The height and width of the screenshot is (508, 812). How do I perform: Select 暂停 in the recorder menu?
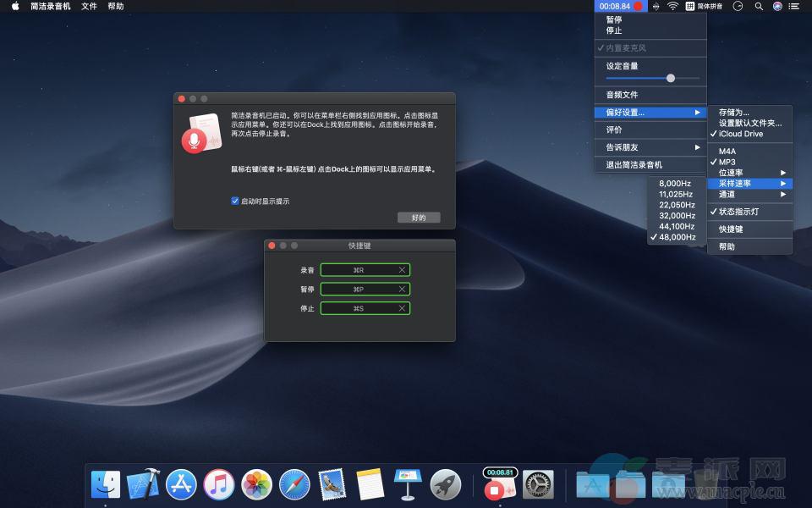pos(614,19)
